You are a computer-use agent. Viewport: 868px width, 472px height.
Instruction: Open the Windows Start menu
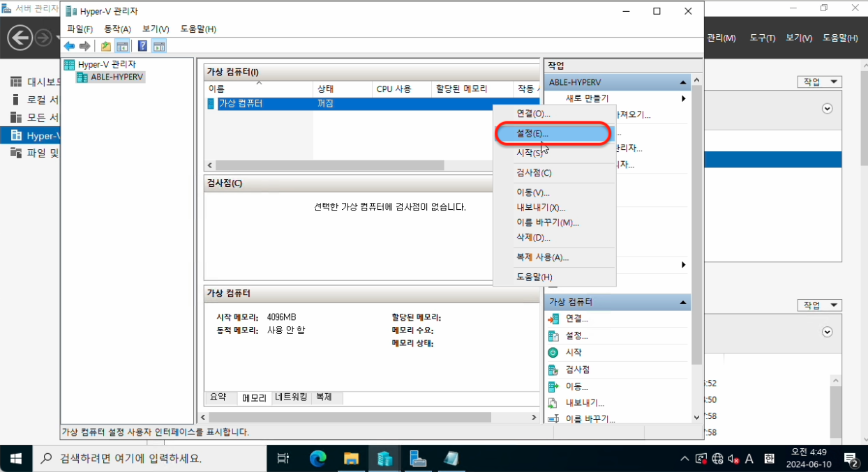point(15,459)
